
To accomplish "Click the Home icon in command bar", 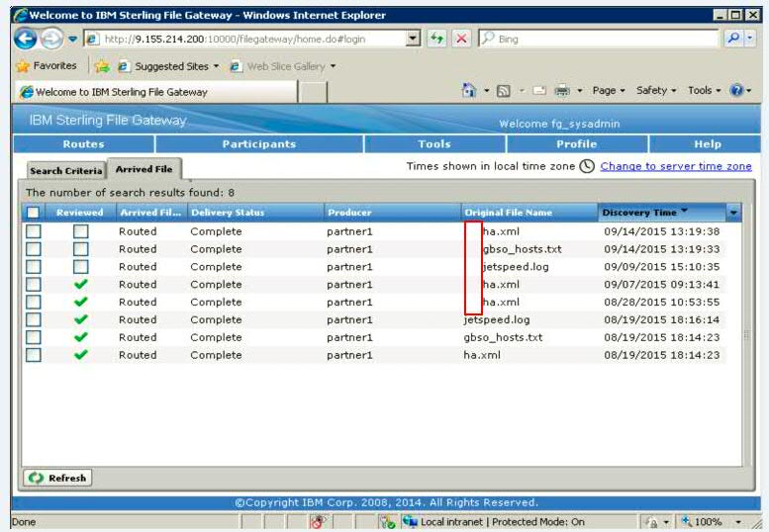I will (x=470, y=91).
